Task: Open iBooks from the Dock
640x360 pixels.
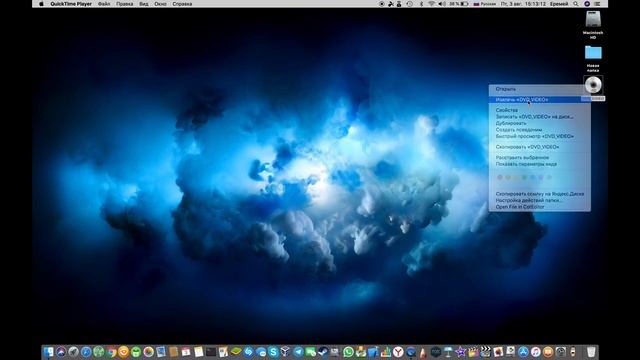Action: click(x=548, y=352)
